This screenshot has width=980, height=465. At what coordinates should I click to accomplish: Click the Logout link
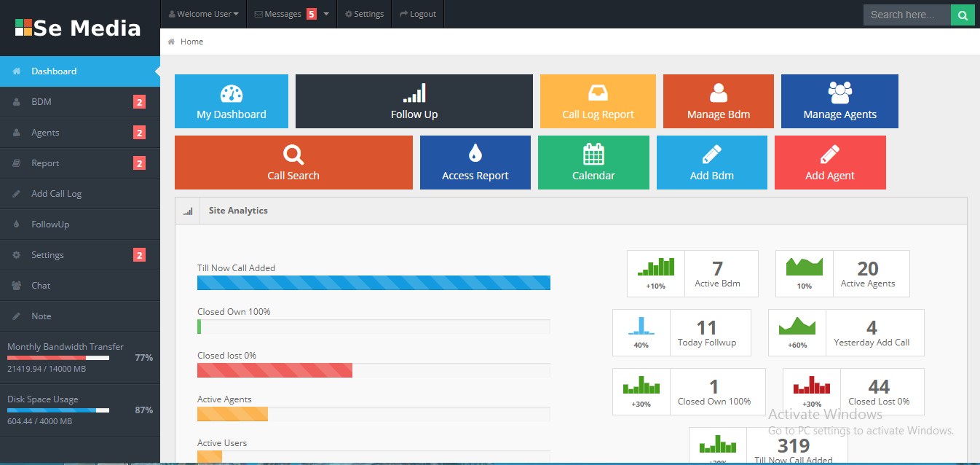[x=418, y=14]
